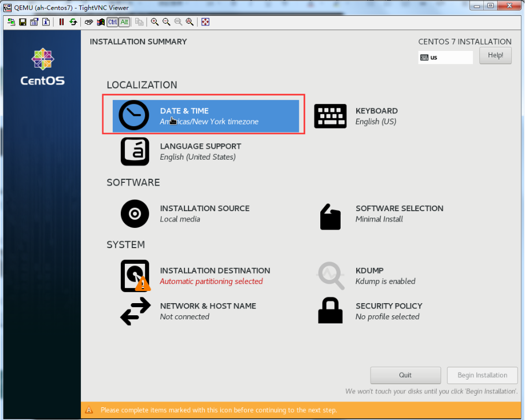Open the Date & Time settings
This screenshot has height=420, width=525.
point(205,116)
